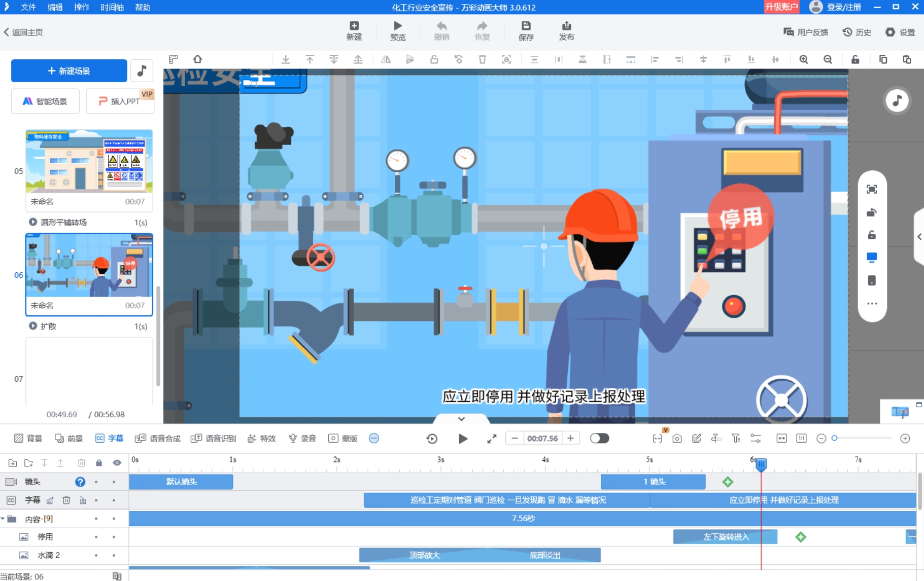924x581 pixels.
Task: Switch to 背景 tab in timeline
Action: coord(28,439)
